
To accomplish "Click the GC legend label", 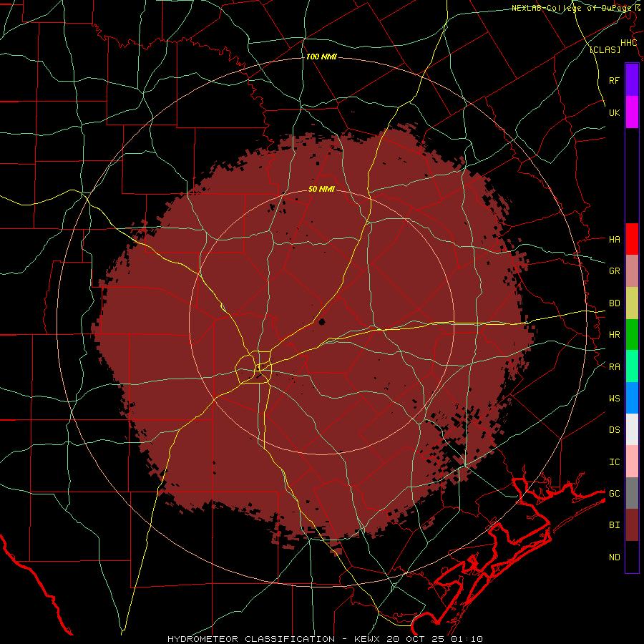I will pyautogui.click(x=614, y=494).
